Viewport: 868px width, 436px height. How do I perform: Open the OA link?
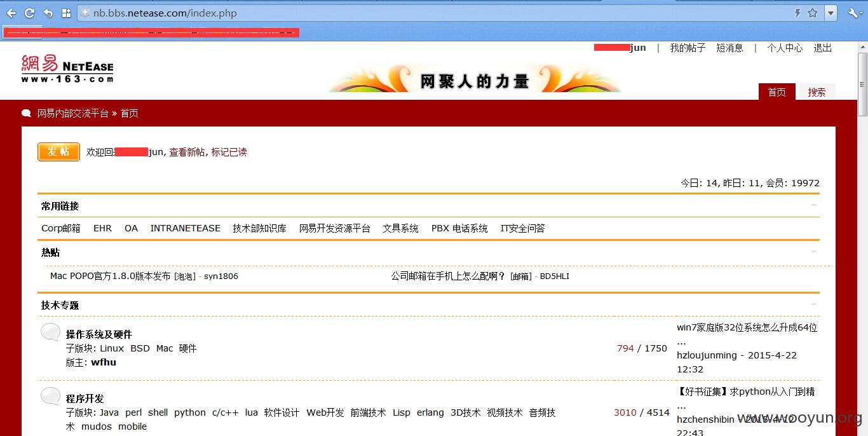tap(131, 228)
